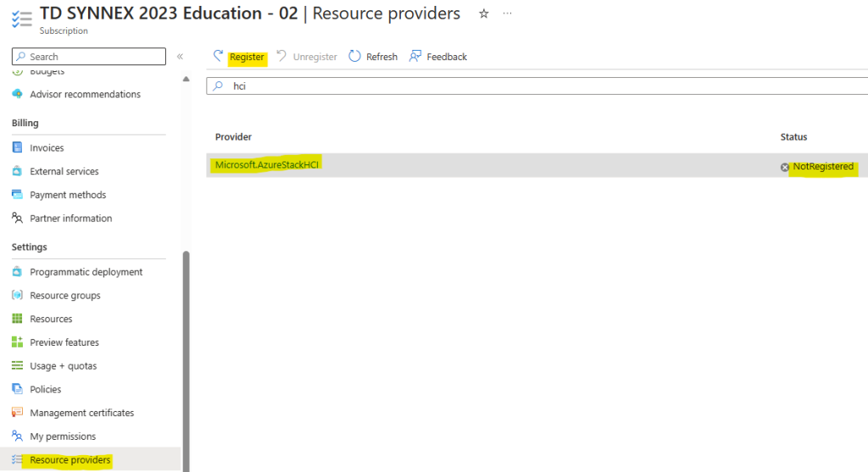
Task: Click the NotRegistered status text
Action: (823, 167)
